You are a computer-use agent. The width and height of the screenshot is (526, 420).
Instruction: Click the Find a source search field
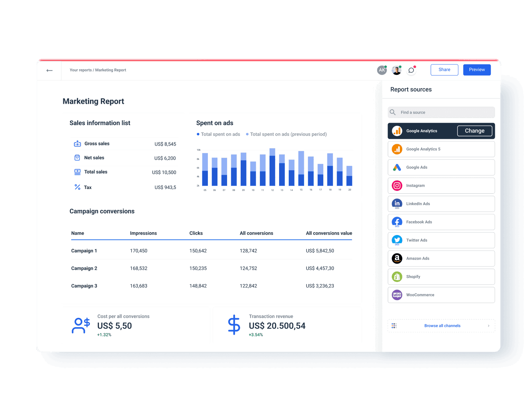coord(441,112)
